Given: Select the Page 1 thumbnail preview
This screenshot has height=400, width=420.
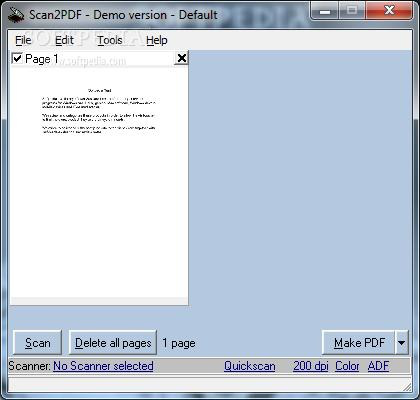Looking at the screenshot, I should tap(100, 182).
